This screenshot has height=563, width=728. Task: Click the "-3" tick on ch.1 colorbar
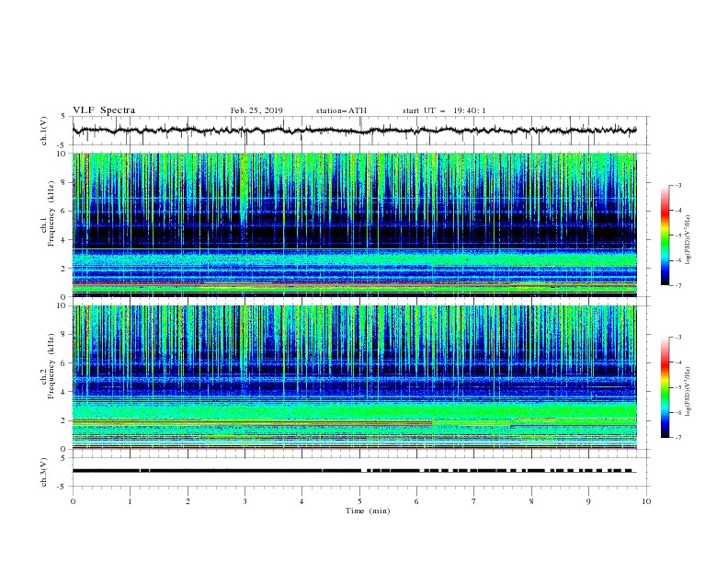(678, 185)
